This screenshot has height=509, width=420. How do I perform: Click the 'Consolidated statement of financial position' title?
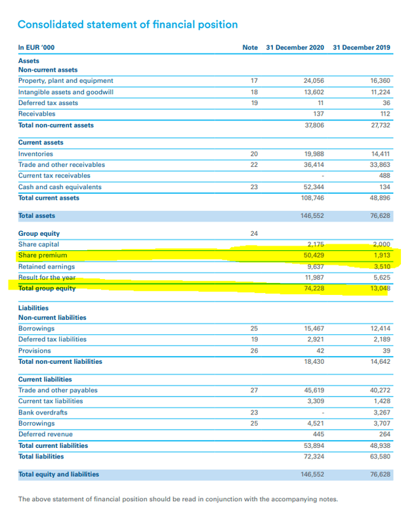(127, 25)
